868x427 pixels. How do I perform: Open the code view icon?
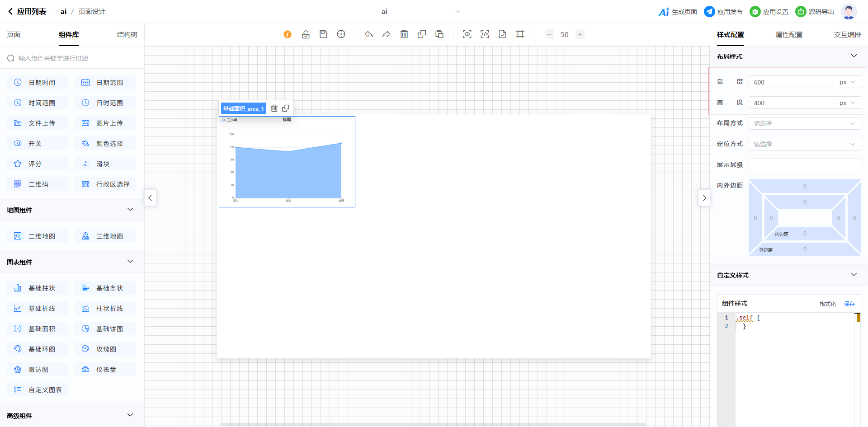(x=485, y=34)
